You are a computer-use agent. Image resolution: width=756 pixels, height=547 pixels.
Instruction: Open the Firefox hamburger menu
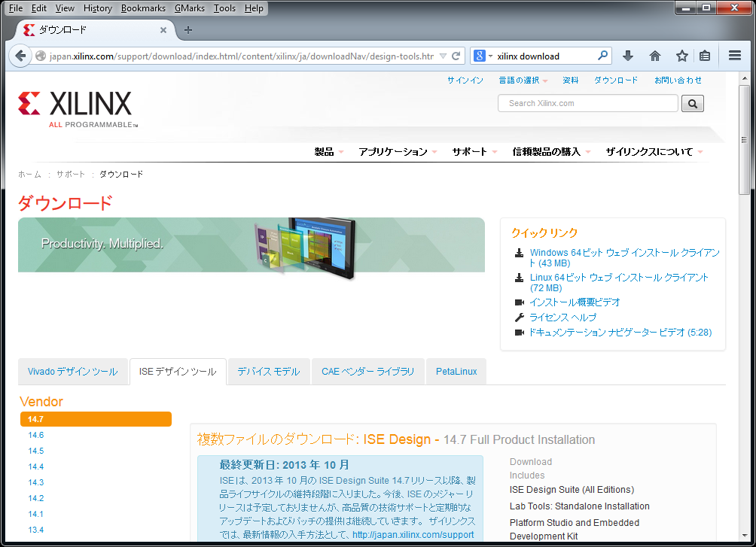point(735,56)
